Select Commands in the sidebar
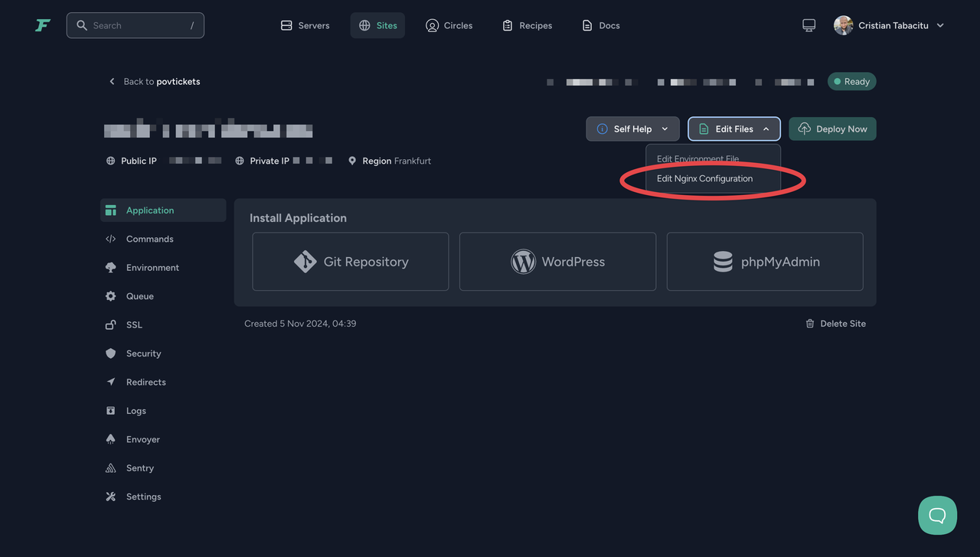The height and width of the screenshot is (557, 980). (x=163, y=239)
